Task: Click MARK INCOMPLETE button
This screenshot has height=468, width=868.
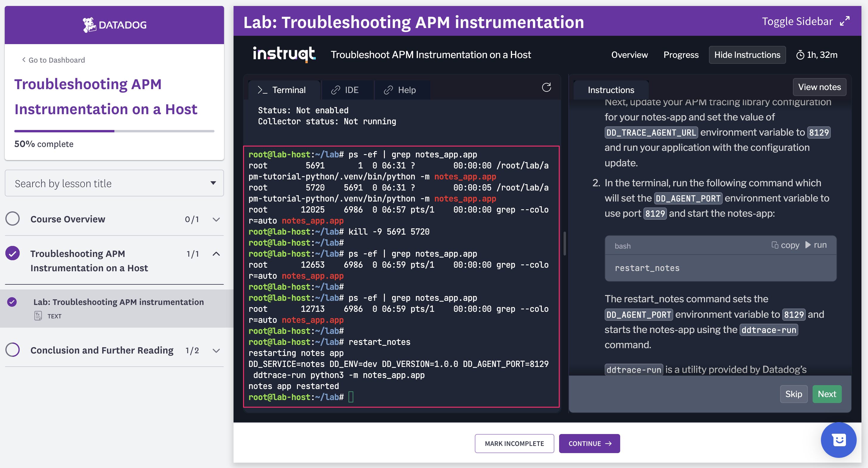Action: pyautogui.click(x=514, y=443)
